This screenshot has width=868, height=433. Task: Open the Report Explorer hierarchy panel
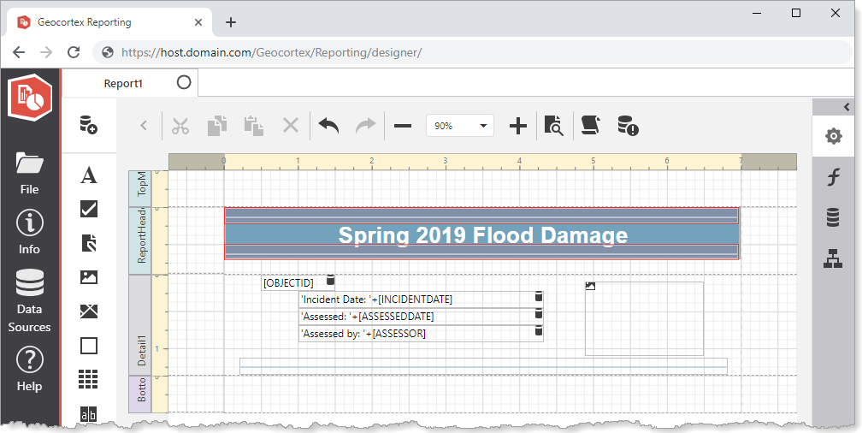click(x=833, y=258)
